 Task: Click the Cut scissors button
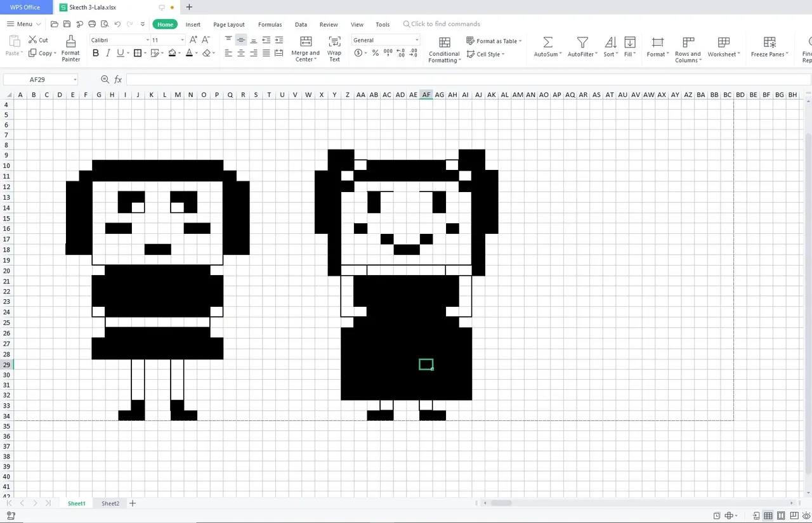[38, 40]
